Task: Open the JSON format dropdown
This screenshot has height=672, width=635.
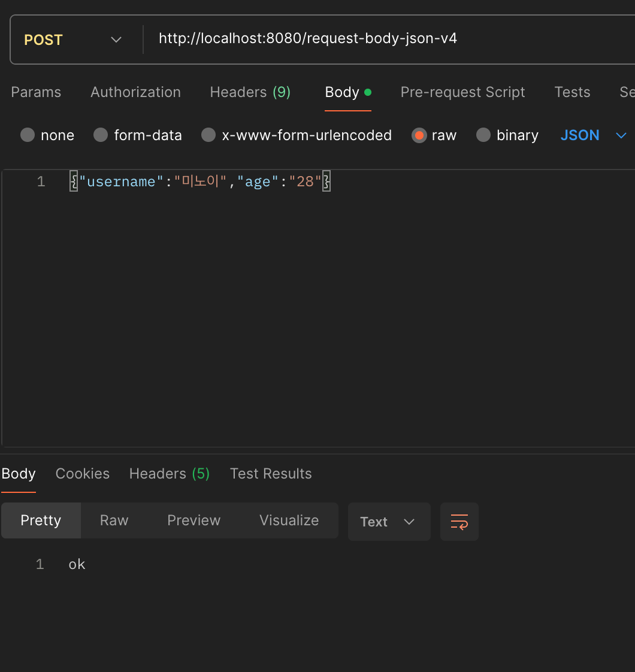Action: (594, 135)
